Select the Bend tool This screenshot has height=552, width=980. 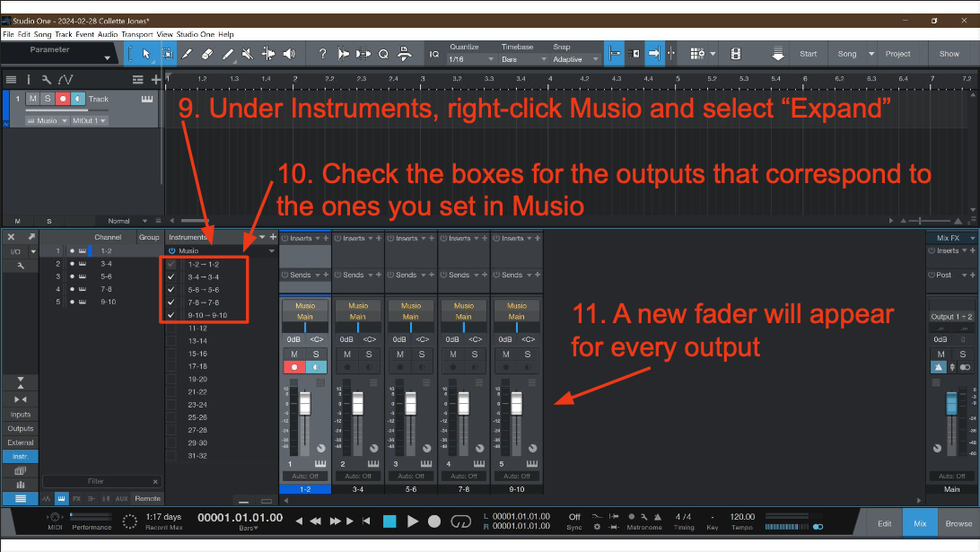point(268,54)
